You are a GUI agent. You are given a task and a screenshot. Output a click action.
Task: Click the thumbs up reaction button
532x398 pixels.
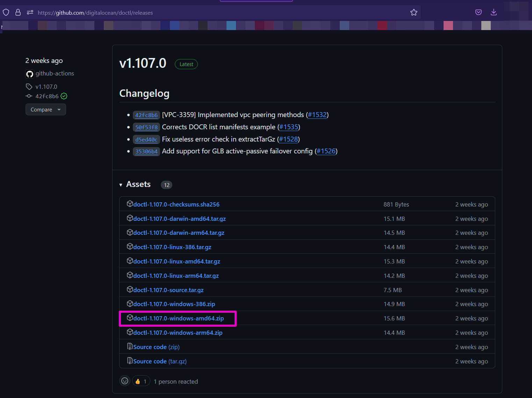[x=141, y=381]
